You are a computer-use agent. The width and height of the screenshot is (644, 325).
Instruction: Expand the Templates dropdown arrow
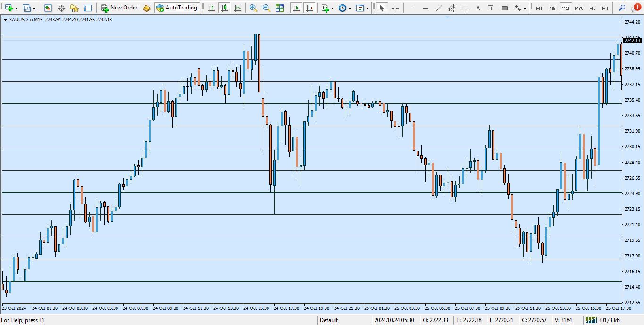click(368, 8)
